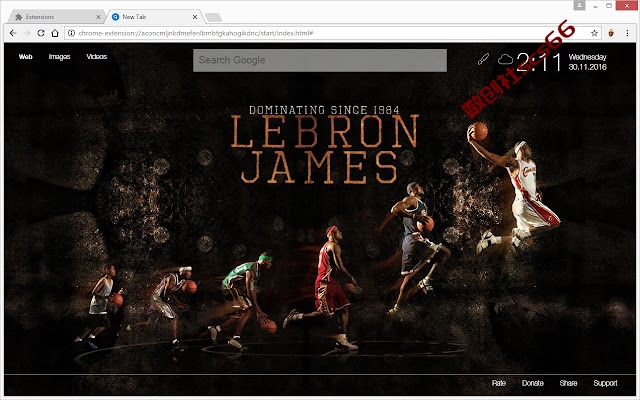Viewport: 640px width, 400px height.
Task: Open the Donate link in the footer
Action: [533, 383]
